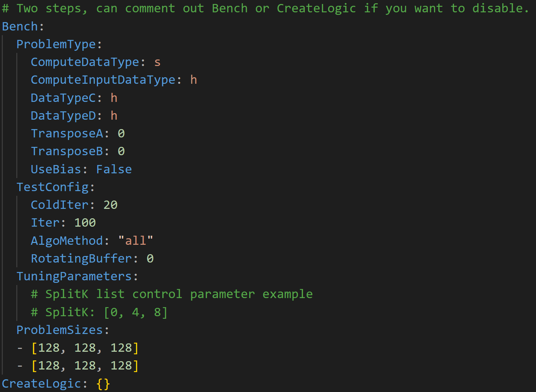Click the "SplitK list control parameter example" comment

click(x=172, y=294)
